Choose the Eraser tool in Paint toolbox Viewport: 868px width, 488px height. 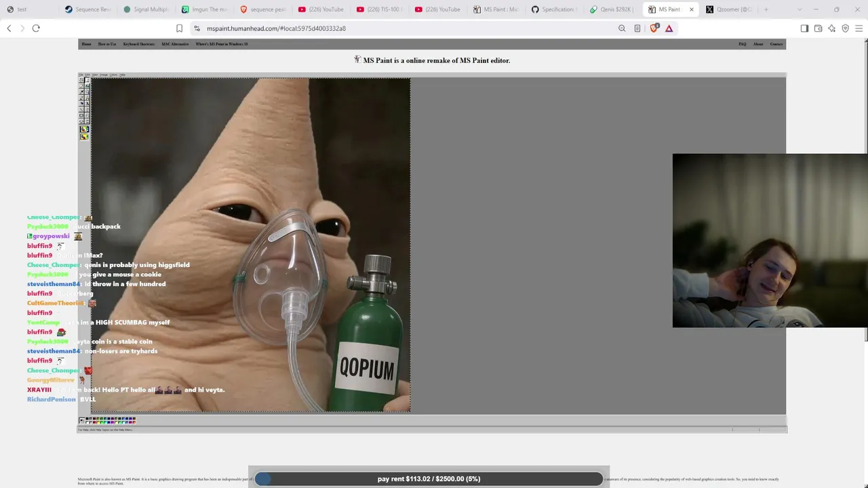[x=81, y=86]
